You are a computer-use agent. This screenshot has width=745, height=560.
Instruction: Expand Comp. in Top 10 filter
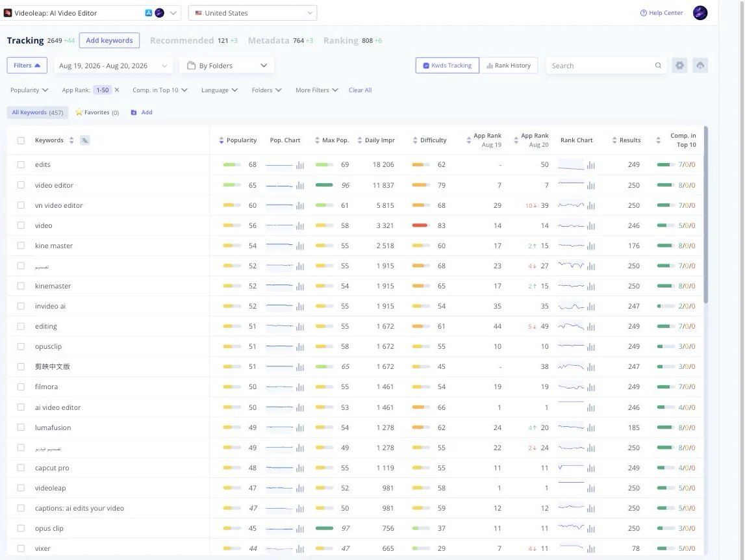pyautogui.click(x=160, y=90)
